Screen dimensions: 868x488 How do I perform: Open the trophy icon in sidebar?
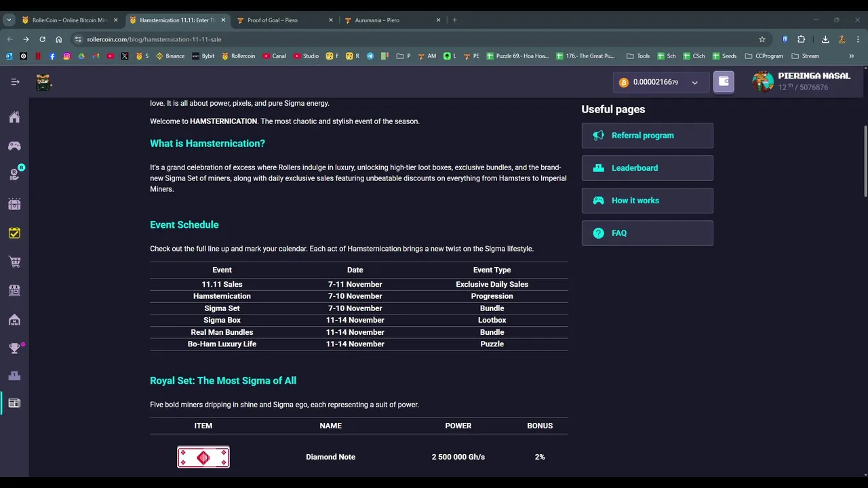(14, 348)
